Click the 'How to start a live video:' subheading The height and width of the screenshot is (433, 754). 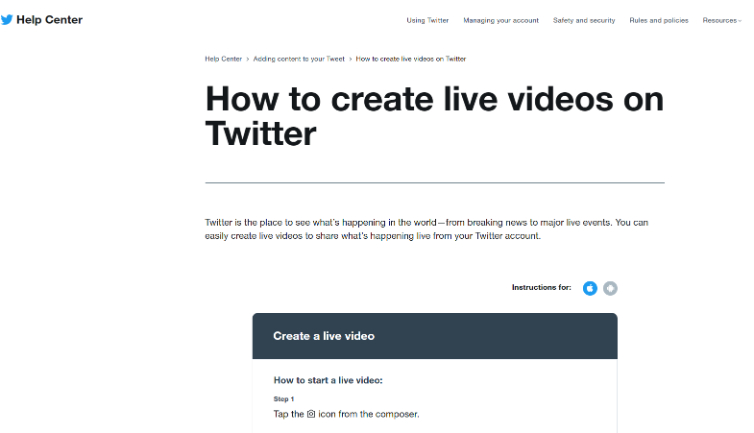[x=328, y=380]
